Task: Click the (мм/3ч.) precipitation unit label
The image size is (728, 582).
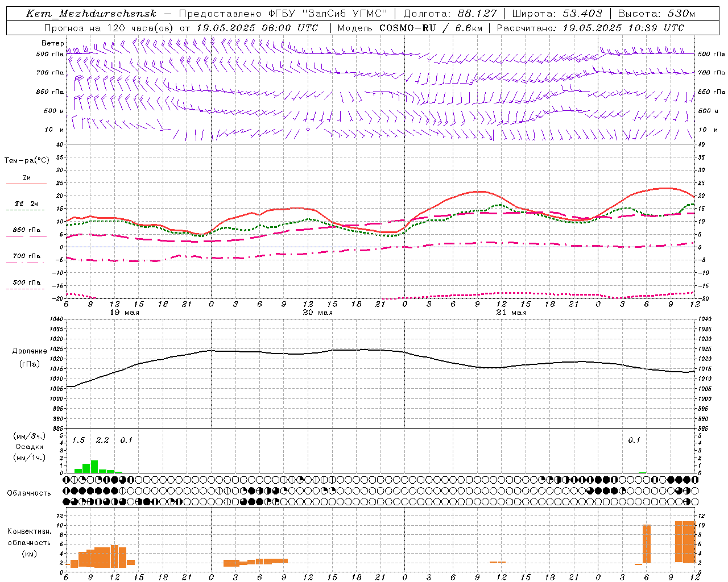Action: [30, 436]
